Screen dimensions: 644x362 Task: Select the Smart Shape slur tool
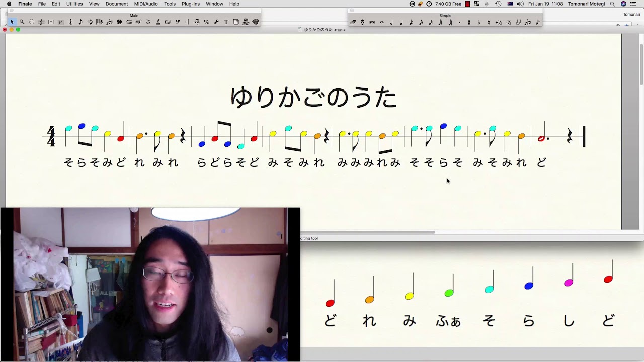point(129,22)
